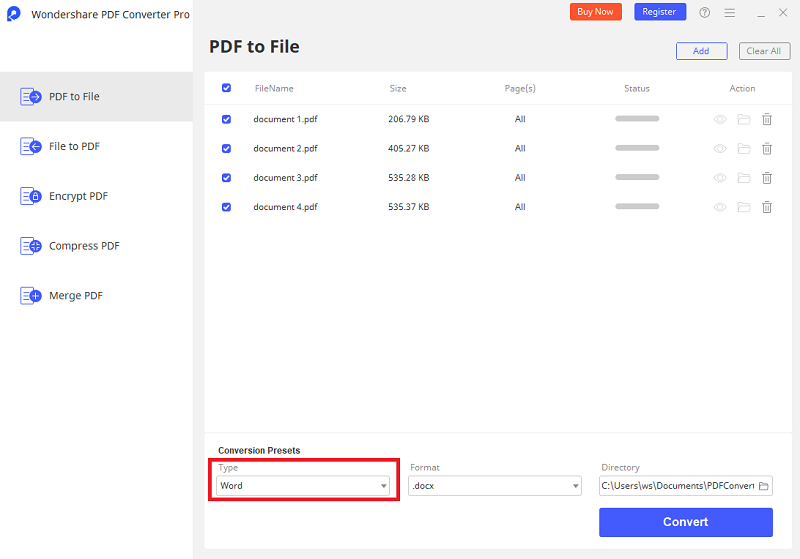Open the help question mark icon
800x559 pixels.
click(x=705, y=13)
